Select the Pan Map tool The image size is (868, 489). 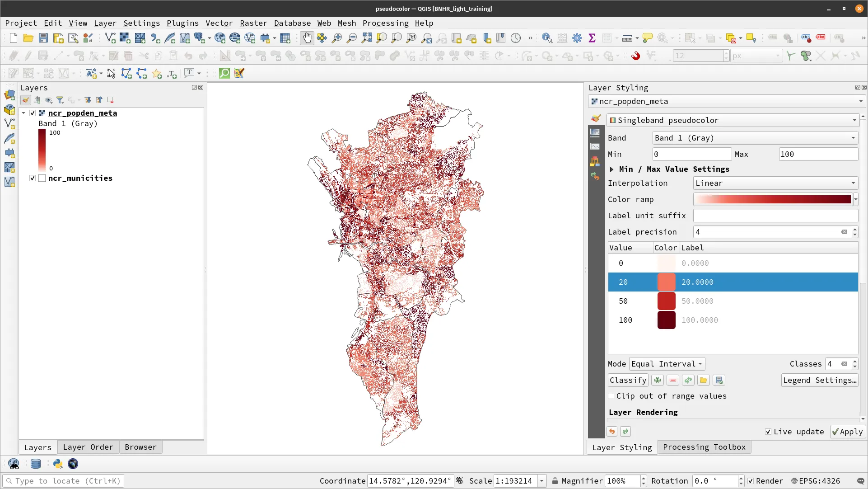click(307, 38)
